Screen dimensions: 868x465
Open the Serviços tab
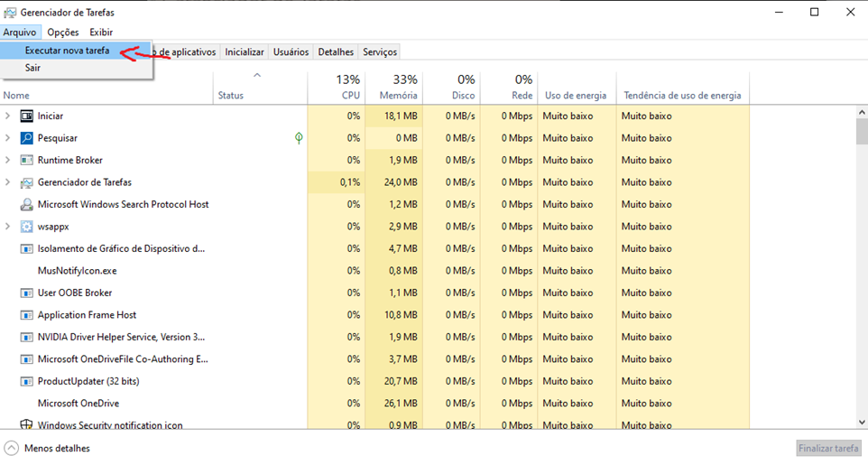[x=380, y=52]
